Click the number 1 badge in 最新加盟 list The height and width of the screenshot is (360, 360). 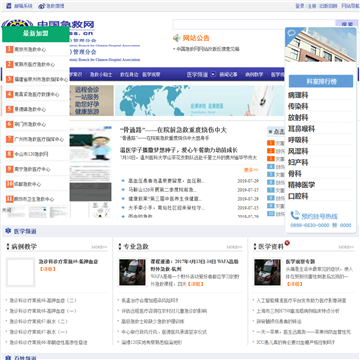coord(9,49)
